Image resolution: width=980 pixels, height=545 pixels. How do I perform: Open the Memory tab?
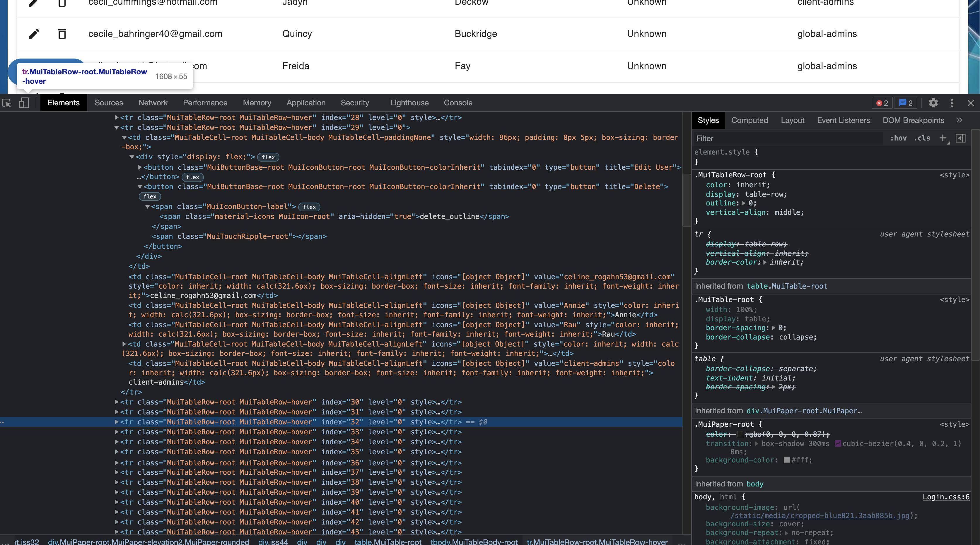pyautogui.click(x=257, y=103)
